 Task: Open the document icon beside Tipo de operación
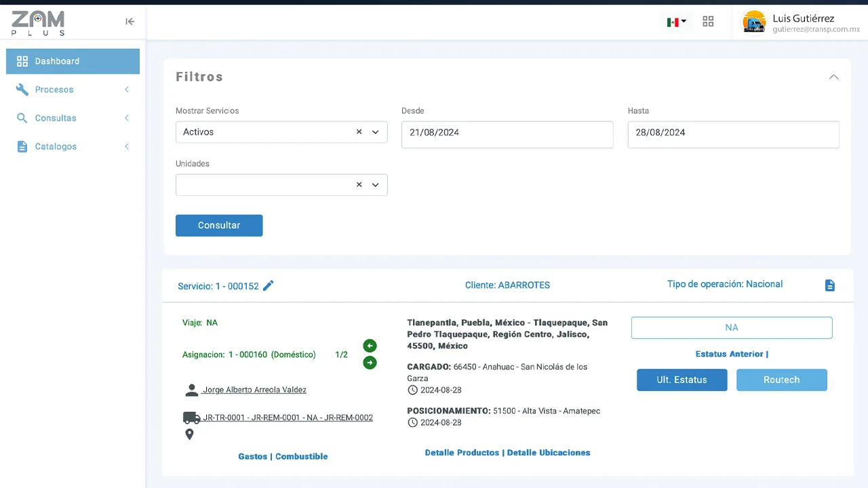coord(829,285)
